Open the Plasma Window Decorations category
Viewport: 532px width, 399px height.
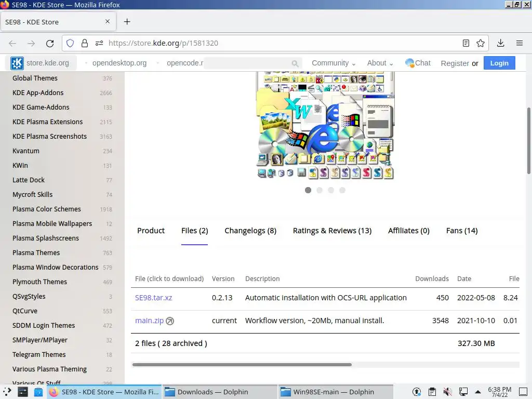[x=55, y=268]
